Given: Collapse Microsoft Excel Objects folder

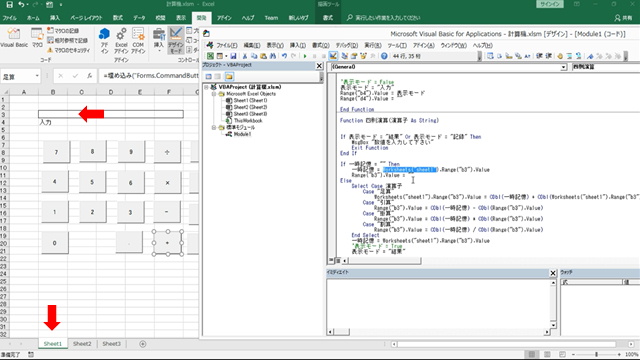Looking at the screenshot, I should [x=213, y=94].
